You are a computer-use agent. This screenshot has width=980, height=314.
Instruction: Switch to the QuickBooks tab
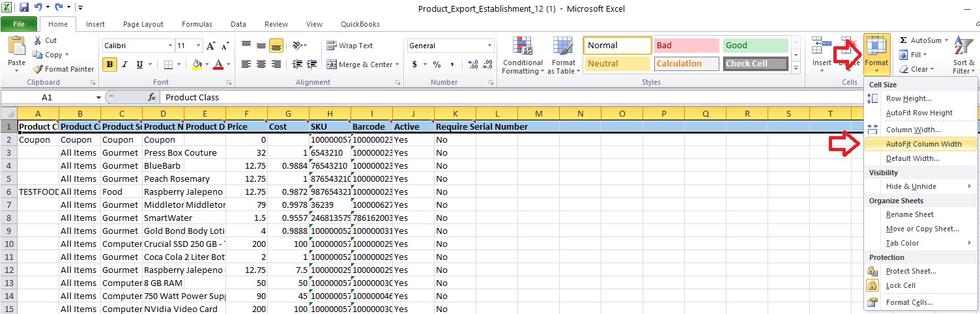tap(360, 24)
